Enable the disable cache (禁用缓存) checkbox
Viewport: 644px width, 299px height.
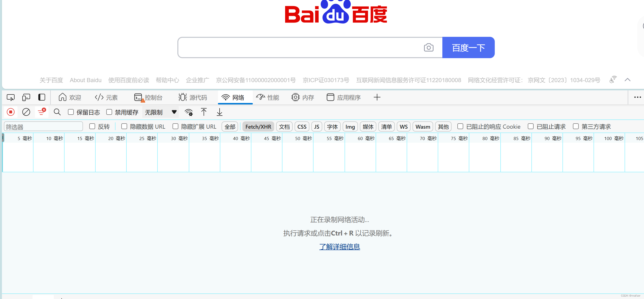pos(109,112)
